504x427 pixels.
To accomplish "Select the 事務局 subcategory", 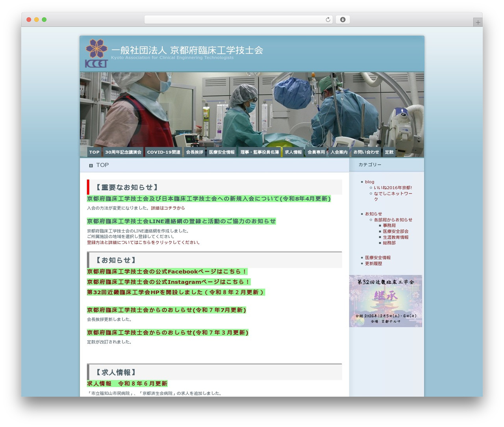I will pyautogui.click(x=389, y=226).
